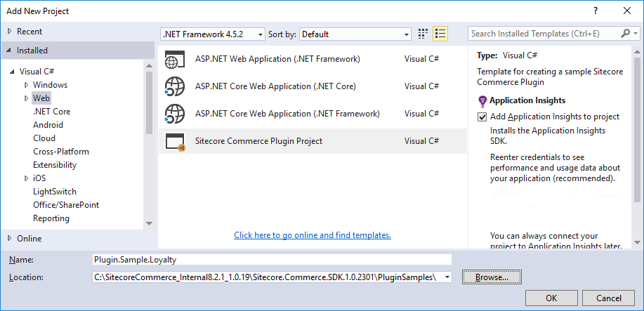Select the .NET Core category
The width and height of the screenshot is (644, 311).
coord(52,112)
